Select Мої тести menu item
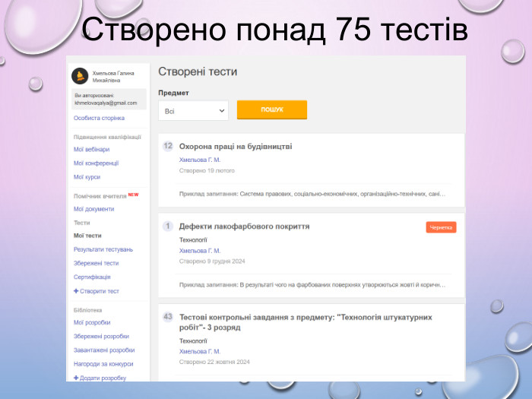532x399 pixels. click(x=87, y=236)
